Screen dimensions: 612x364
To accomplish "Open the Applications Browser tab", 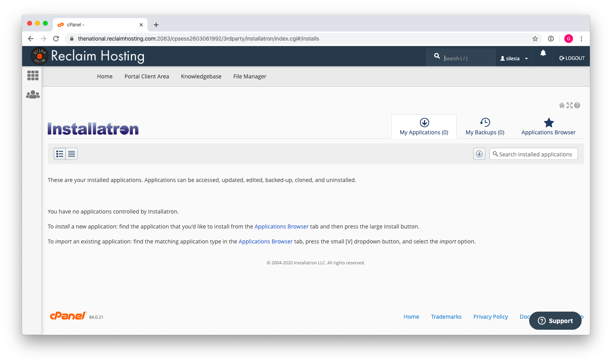I will [x=549, y=126].
